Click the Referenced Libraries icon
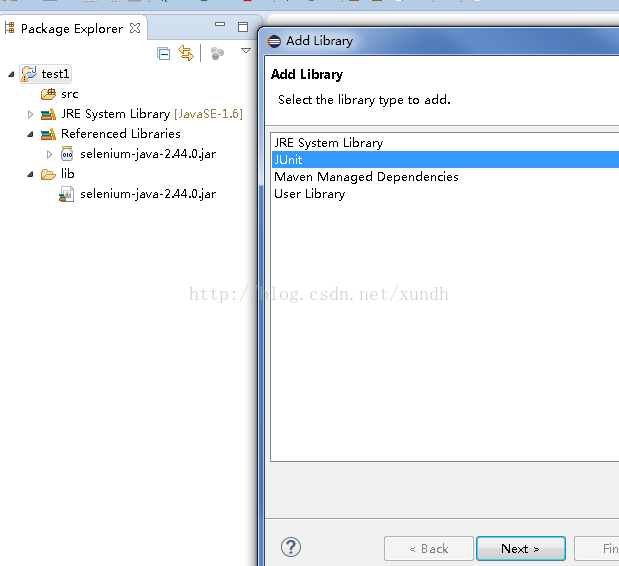The image size is (619, 566). [x=49, y=134]
